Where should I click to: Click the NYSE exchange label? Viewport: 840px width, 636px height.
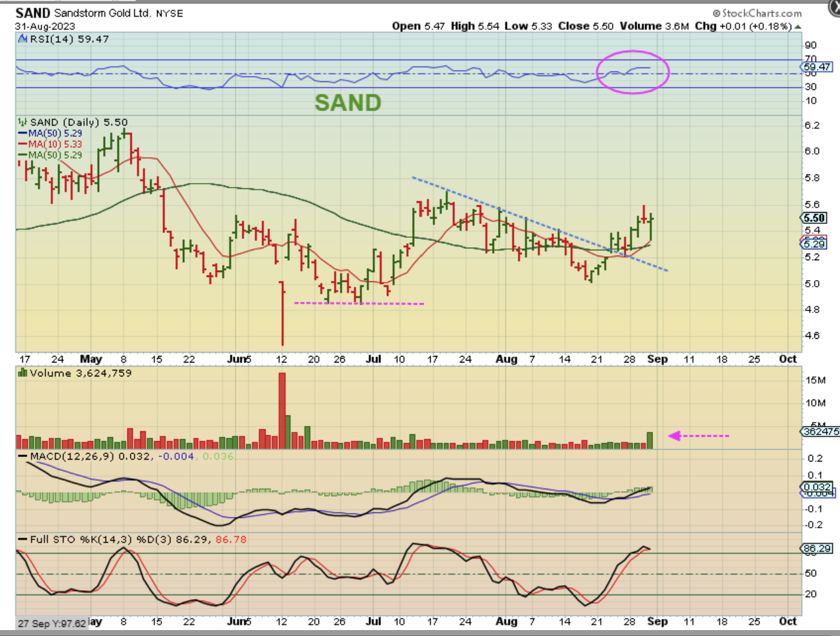click(x=170, y=13)
